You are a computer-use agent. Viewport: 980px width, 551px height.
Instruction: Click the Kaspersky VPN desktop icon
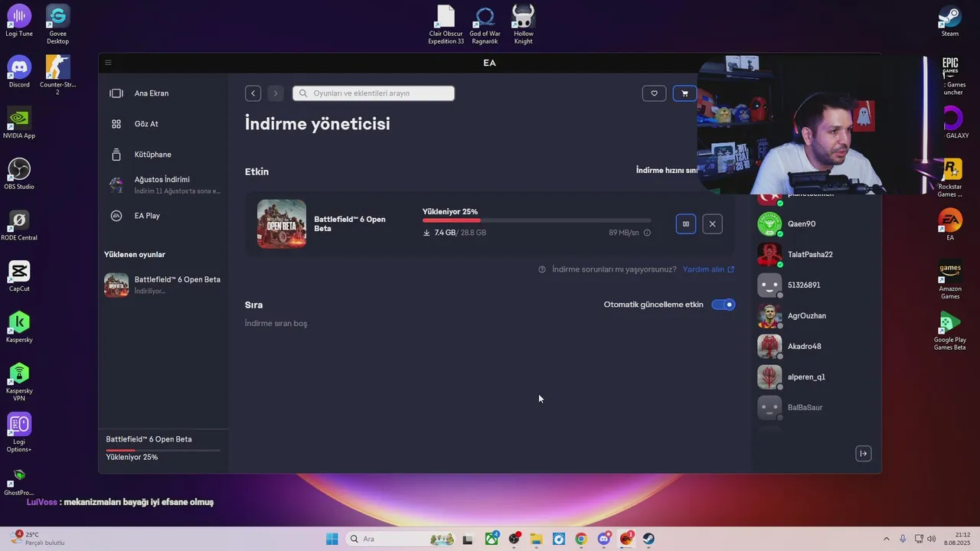19,382
